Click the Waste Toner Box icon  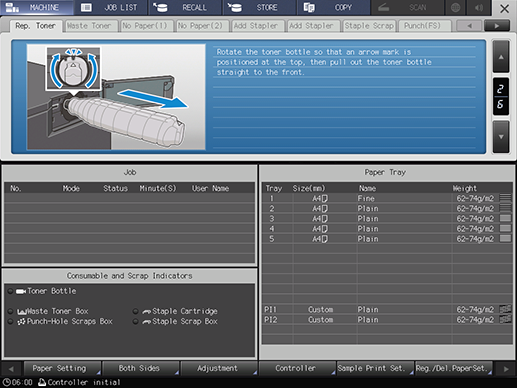(22, 312)
